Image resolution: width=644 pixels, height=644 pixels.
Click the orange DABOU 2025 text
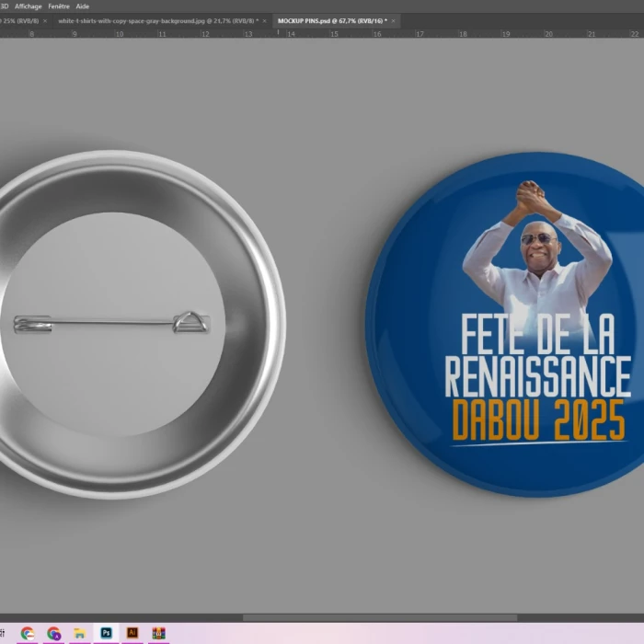tap(537, 420)
